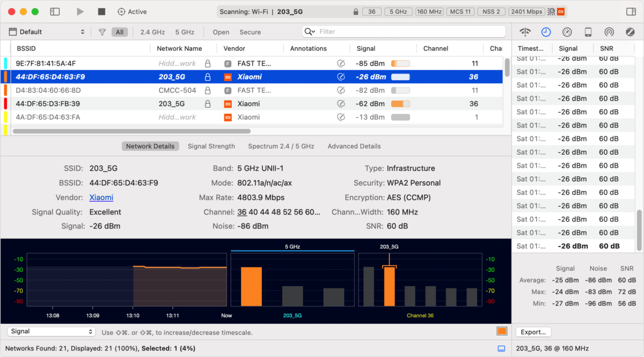644x357 pixels.
Task: Click annotation icon for CMCC-504 row
Action: point(341,90)
